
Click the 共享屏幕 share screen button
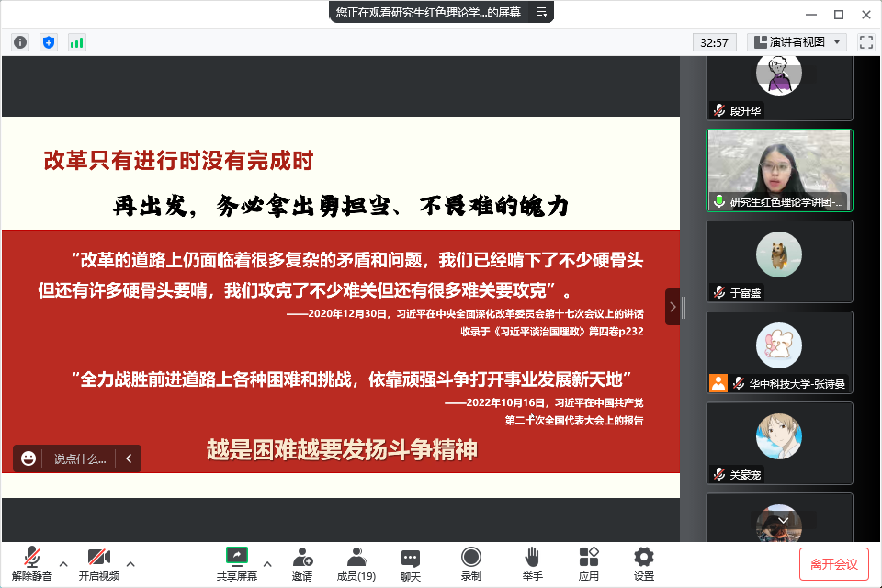(237, 563)
